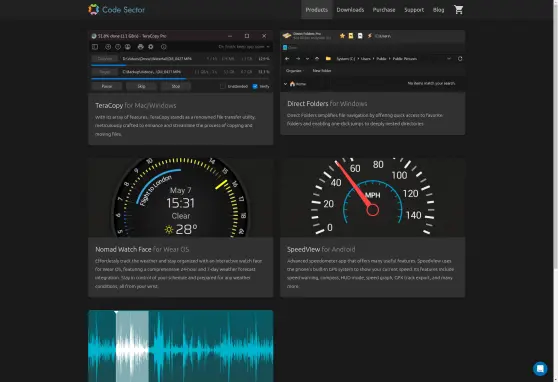Click the TeraCopy heart favorites icon
Image resolution: width=558 pixels, height=382 pixels.
pos(118,47)
